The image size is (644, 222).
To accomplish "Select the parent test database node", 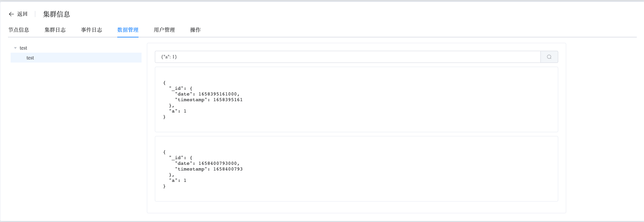I will point(24,48).
